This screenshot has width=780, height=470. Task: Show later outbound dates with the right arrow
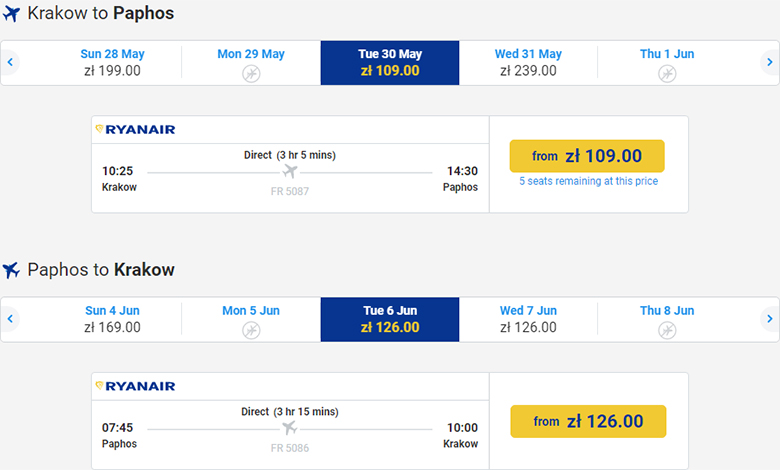click(x=769, y=63)
